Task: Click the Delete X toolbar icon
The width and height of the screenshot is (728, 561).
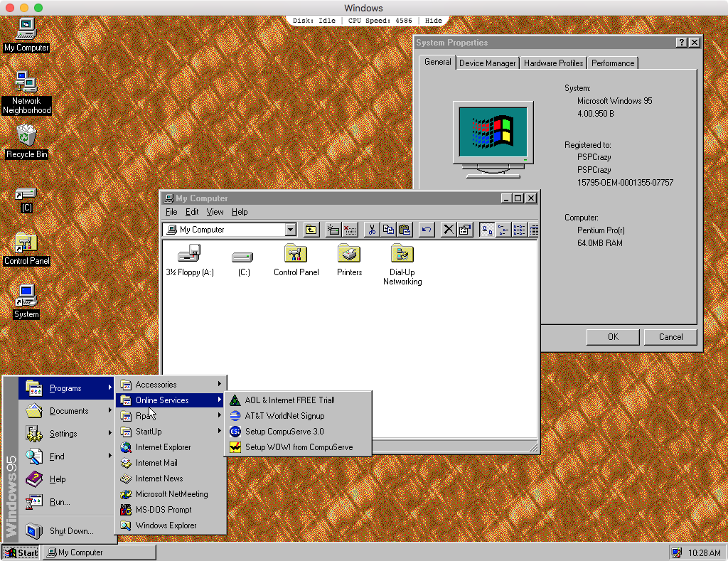Action: pos(448,230)
